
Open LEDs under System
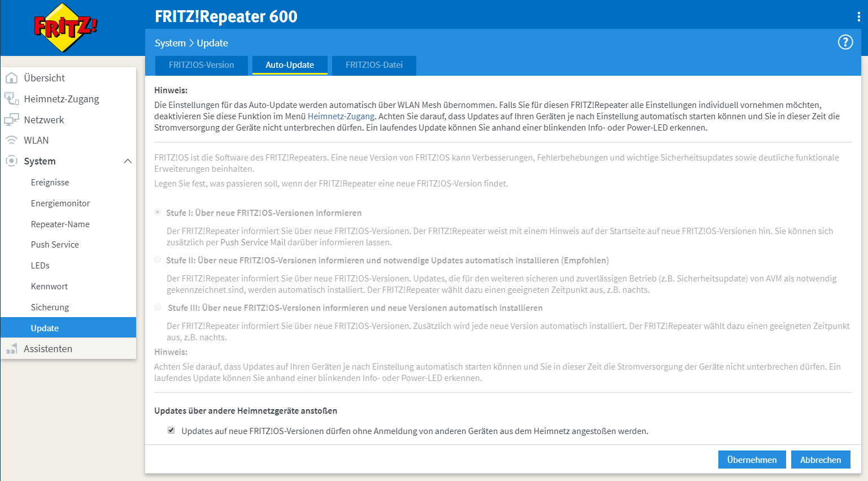click(x=40, y=266)
